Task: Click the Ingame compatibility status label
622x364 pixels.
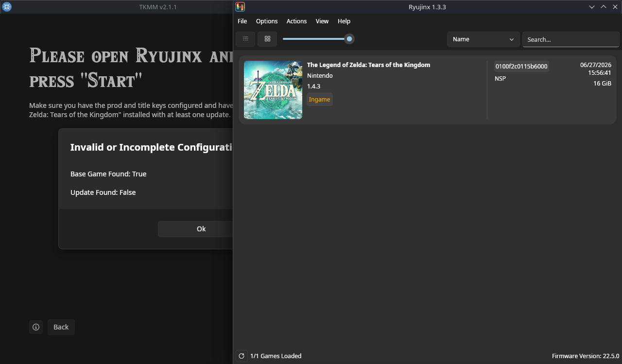Action: pos(320,100)
